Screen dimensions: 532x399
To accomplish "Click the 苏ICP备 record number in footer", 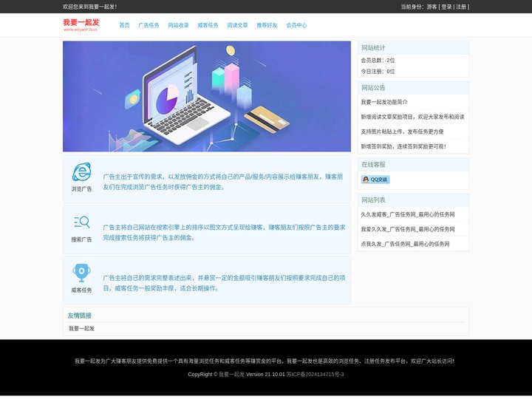I will click(316, 374).
